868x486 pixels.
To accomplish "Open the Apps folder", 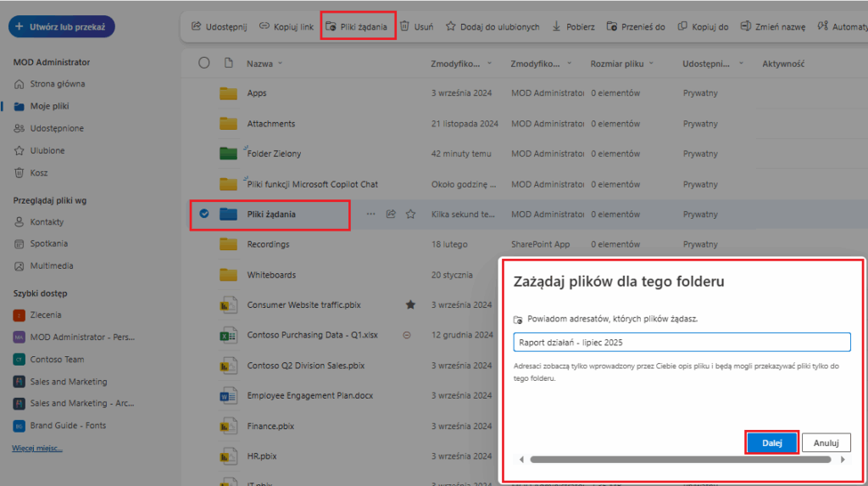I will tap(257, 93).
